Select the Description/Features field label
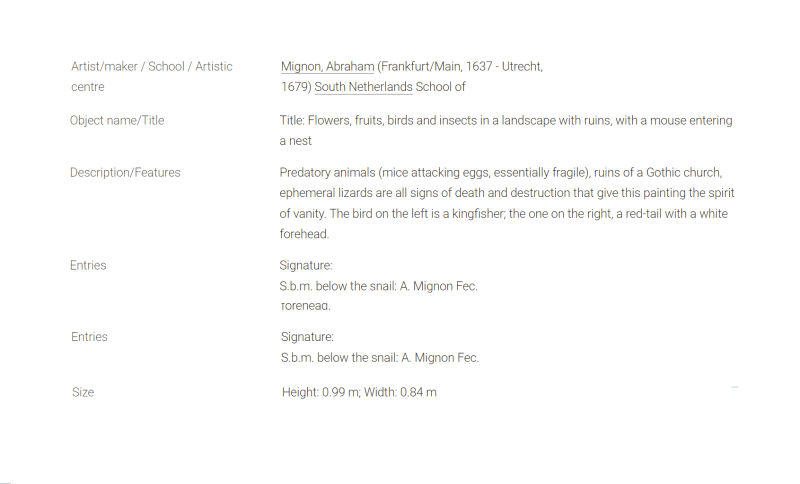The width and height of the screenshot is (800, 484). click(125, 173)
